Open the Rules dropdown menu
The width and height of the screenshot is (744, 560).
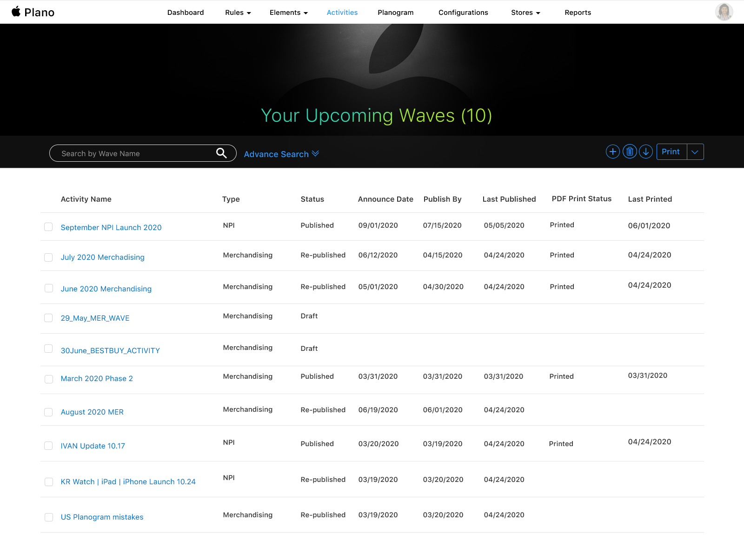click(x=238, y=13)
